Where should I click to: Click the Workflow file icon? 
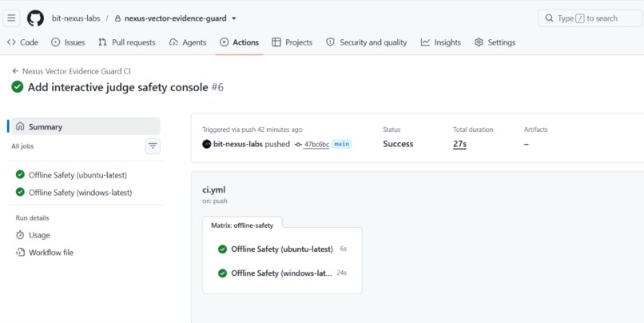point(20,253)
